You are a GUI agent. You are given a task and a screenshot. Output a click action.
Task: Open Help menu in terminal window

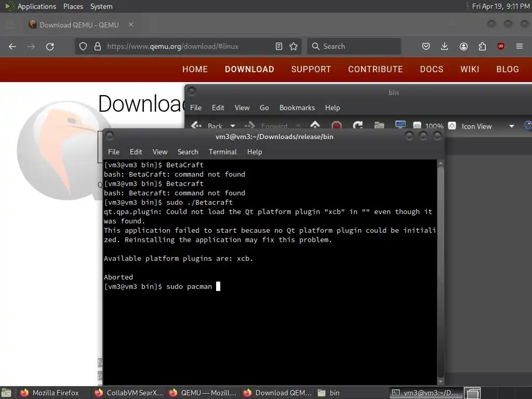pos(255,152)
